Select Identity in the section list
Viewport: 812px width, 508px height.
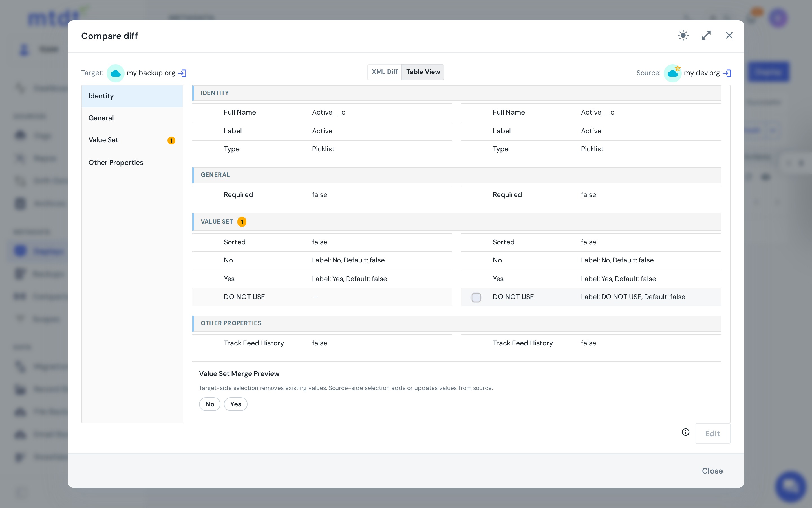point(132,96)
